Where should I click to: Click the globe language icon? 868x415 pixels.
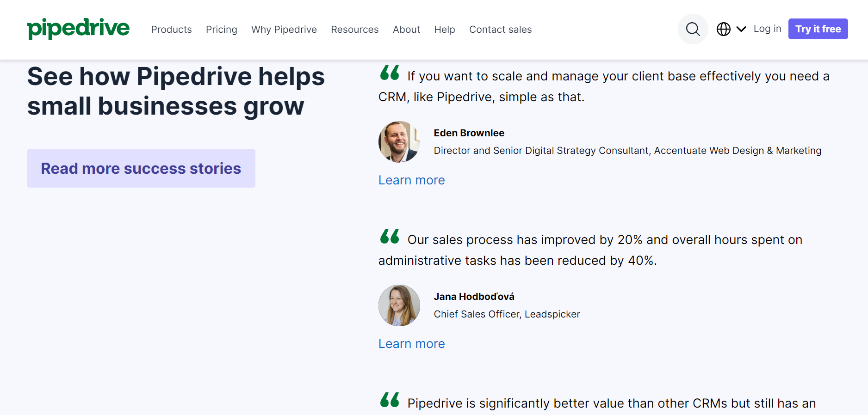click(724, 29)
